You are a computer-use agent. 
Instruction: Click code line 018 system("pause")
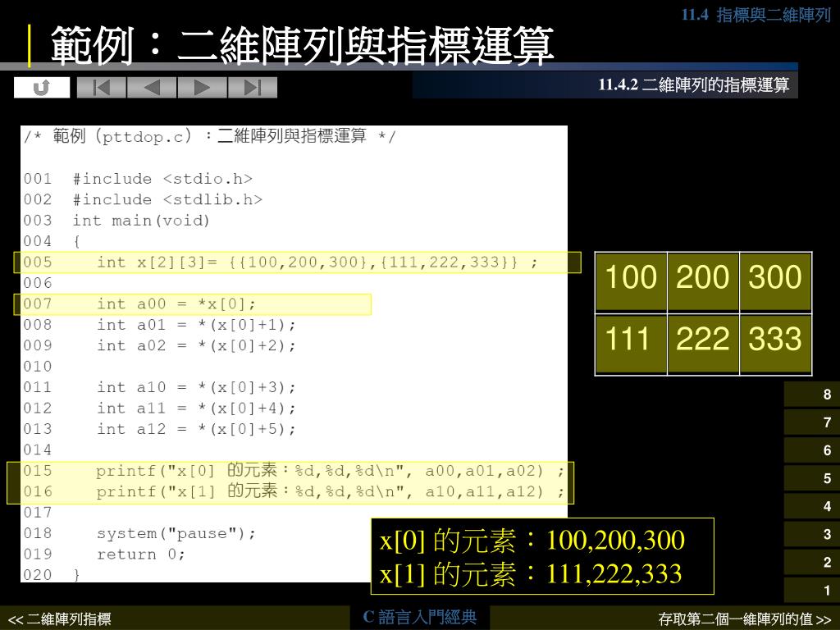pos(139,534)
